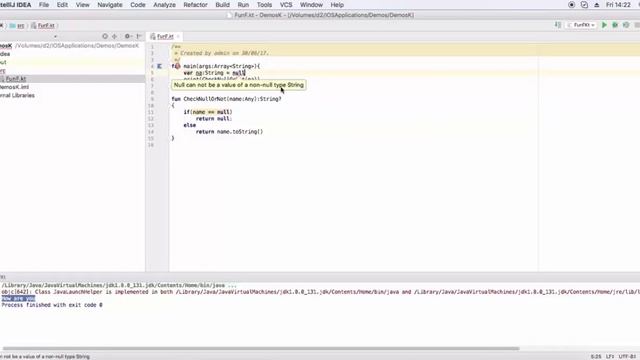Open the IntelliJ IDEA application menu
The height and width of the screenshot is (360, 640).
click(16, 5)
